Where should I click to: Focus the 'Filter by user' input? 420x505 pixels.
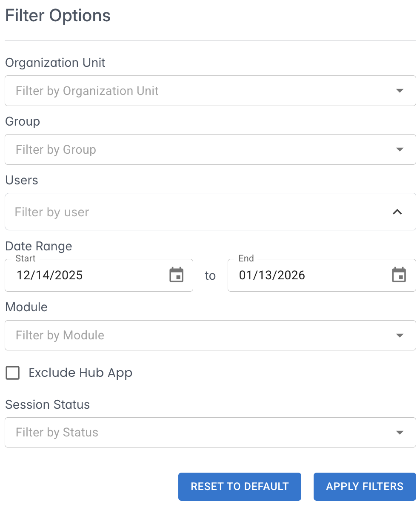coord(191,212)
